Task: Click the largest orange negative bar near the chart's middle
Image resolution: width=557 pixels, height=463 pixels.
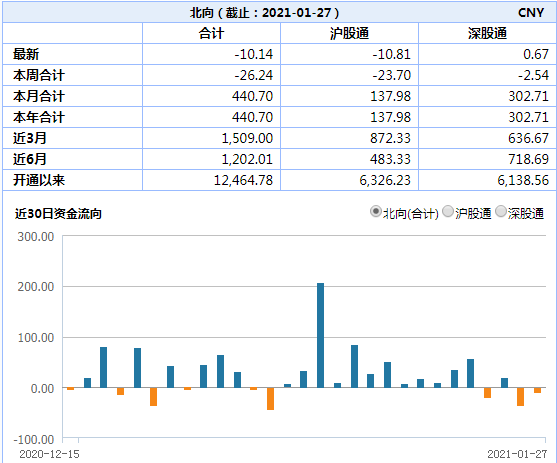Action: point(270,399)
